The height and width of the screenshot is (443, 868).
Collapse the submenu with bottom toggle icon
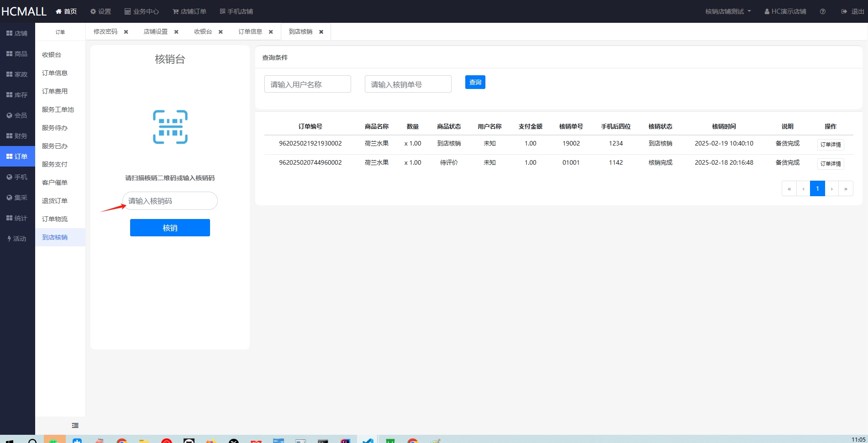75,425
